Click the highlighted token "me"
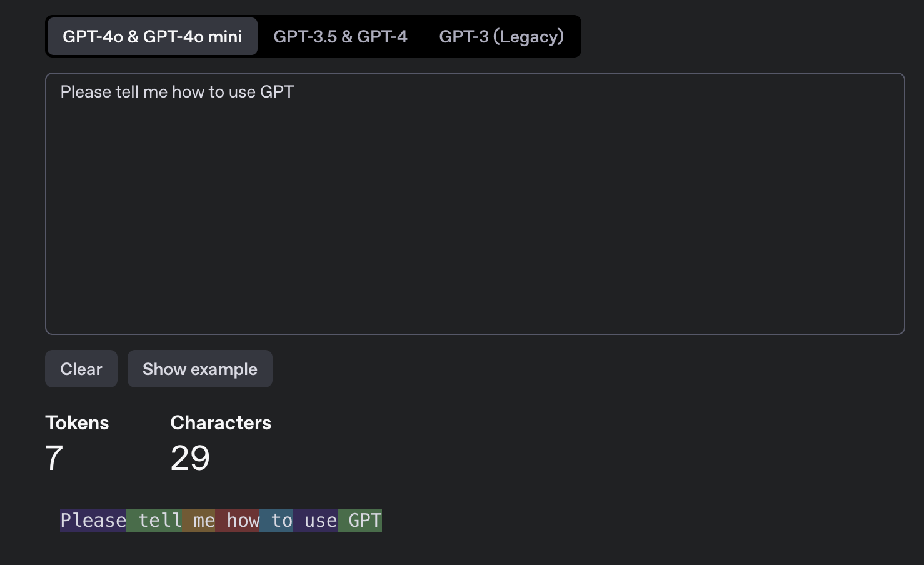The height and width of the screenshot is (565, 924). pos(199,521)
